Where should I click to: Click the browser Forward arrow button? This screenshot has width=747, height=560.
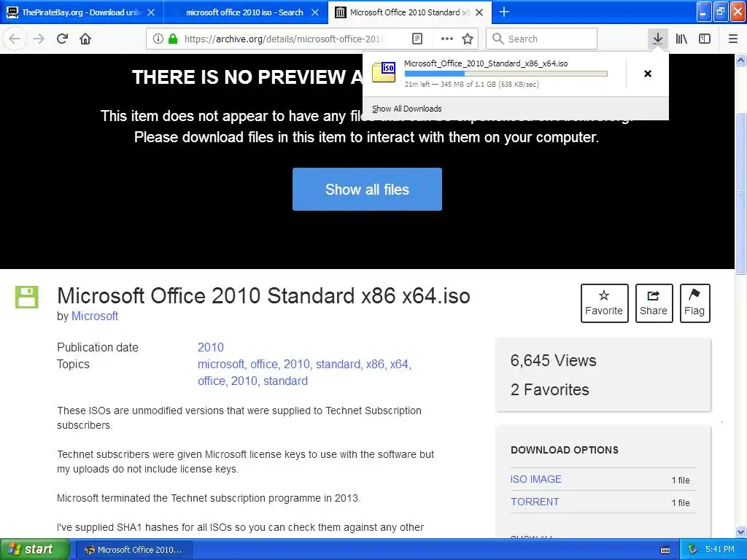(39, 39)
